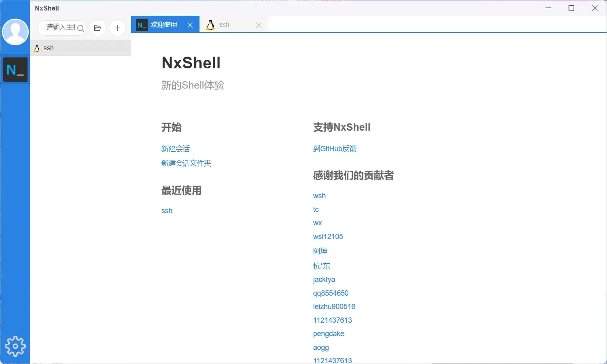The image size is (607, 364).
Task: Add a new session with plus button
Action: [x=117, y=28]
